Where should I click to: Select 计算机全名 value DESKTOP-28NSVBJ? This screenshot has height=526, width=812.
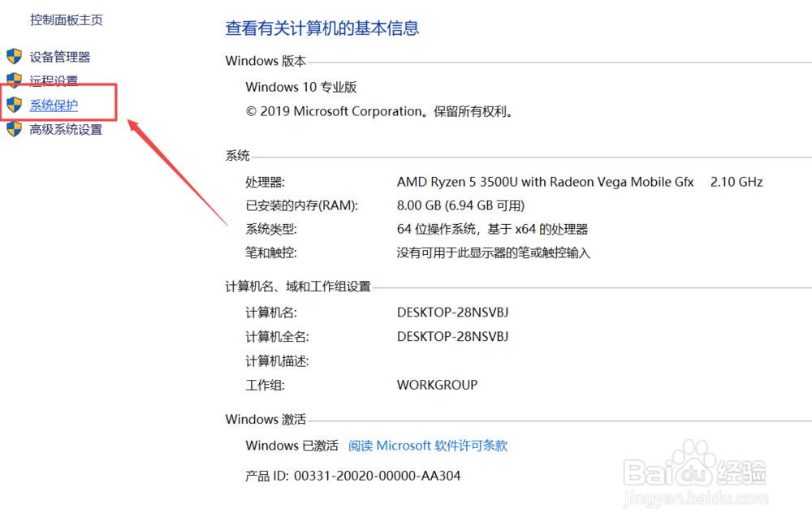(452, 337)
